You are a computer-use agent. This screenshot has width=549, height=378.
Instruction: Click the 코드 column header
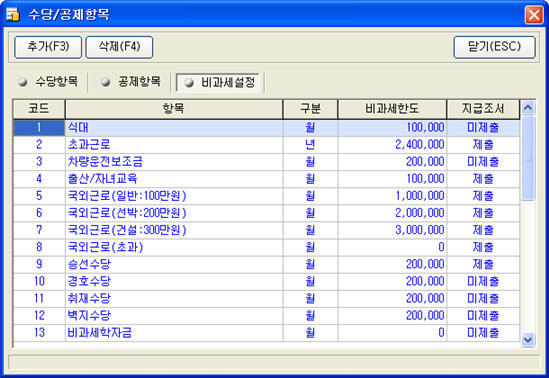(x=39, y=109)
